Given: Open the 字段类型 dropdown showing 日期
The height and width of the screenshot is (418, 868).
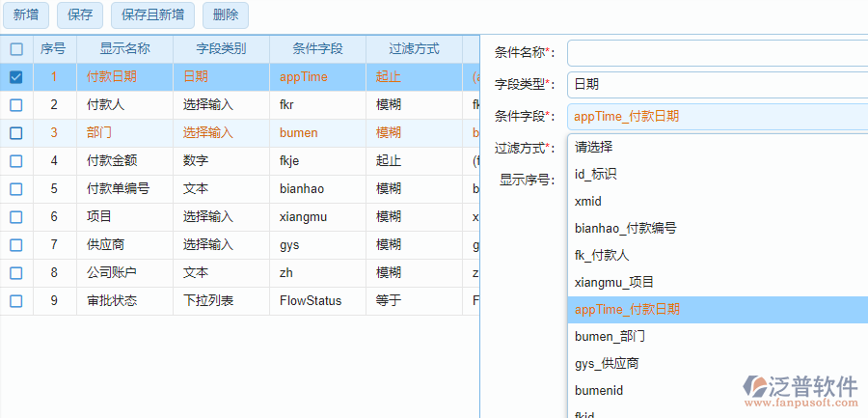Looking at the screenshot, I should (x=718, y=85).
